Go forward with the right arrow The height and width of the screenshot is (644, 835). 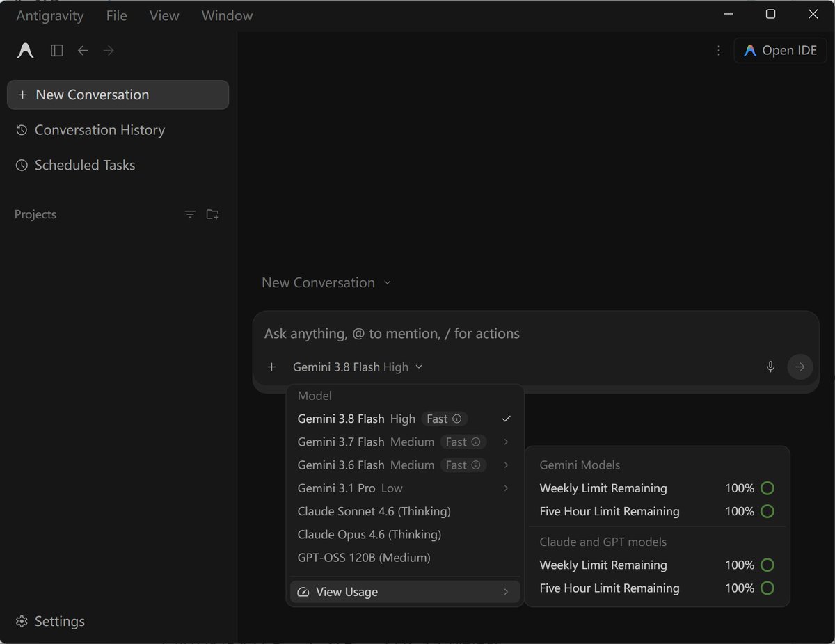coord(109,51)
